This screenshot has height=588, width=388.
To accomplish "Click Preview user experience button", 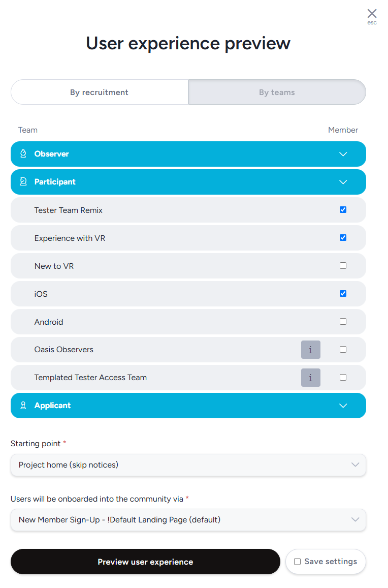I will (x=145, y=562).
